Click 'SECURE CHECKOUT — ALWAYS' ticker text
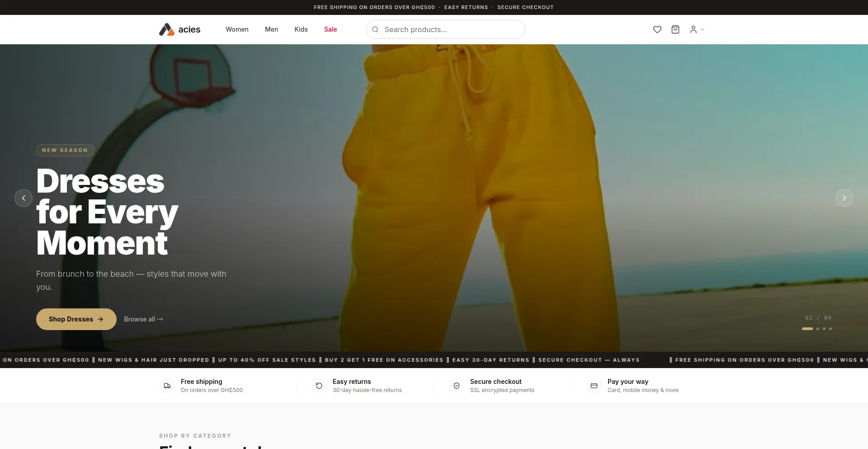Viewport: 868px width, 449px height. point(589,360)
